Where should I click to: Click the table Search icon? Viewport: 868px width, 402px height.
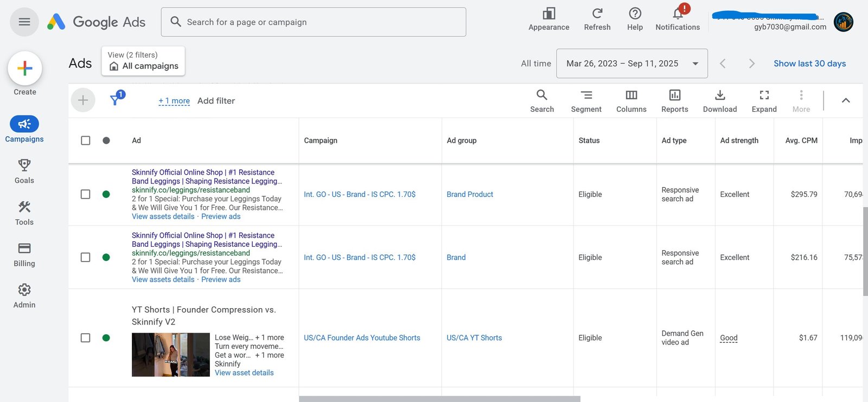[542, 101]
